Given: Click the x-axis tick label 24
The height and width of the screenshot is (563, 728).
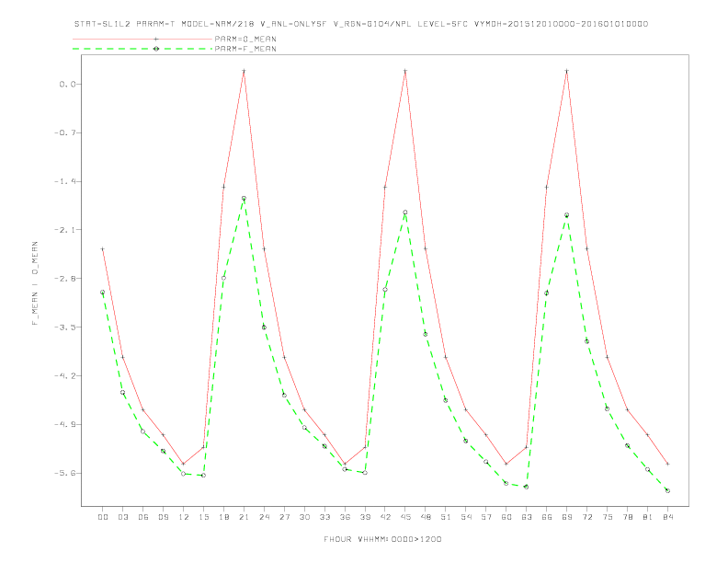Looking at the screenshot, I should [264, 517].
